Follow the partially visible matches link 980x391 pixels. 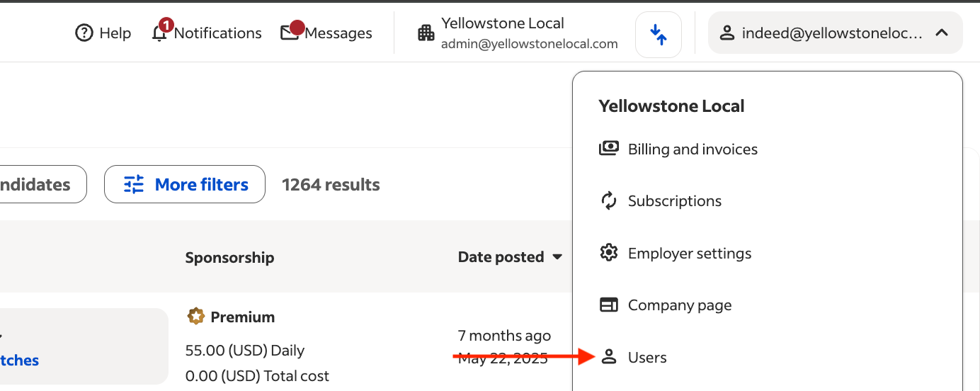pos(19,361)
